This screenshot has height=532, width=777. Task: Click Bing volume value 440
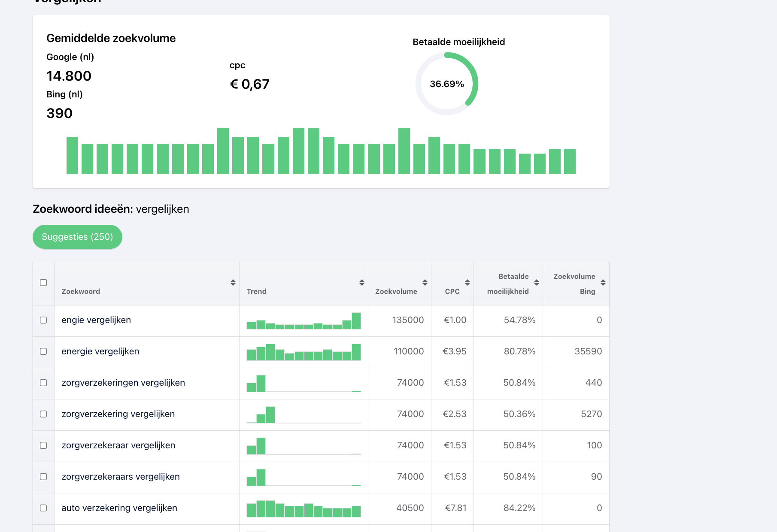click(x=594, y=383)
